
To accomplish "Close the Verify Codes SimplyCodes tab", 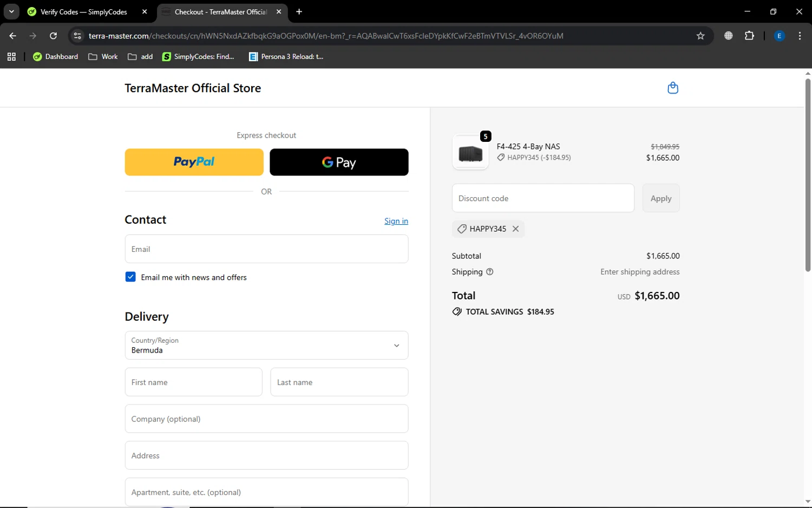I will pyautogui.click(x=145, y=11).
